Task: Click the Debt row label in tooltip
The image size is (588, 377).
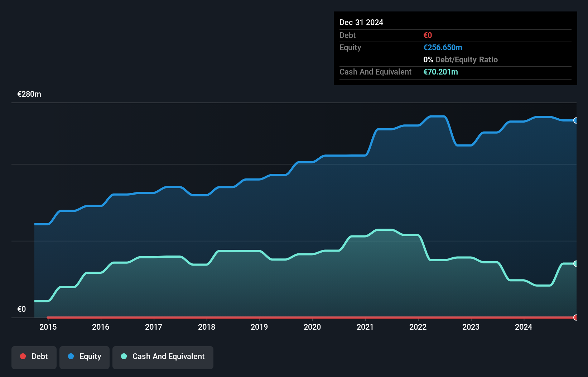Action: pyautogui.click(x=347, y=35)
